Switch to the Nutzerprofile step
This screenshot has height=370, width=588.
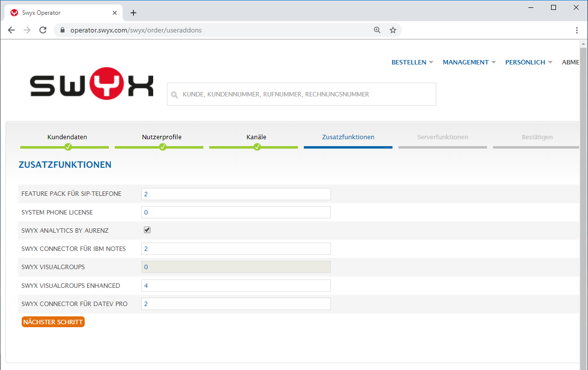(x=162, y=137)
